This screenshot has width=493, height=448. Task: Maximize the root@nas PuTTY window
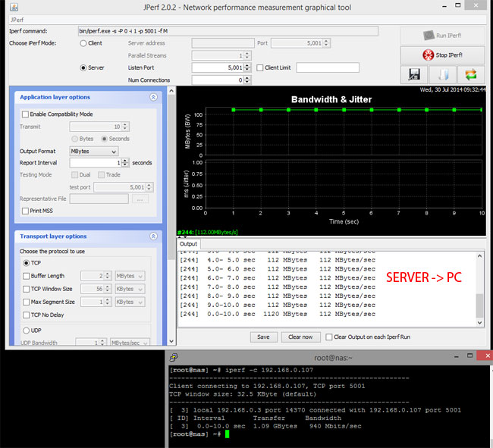pyautogui.click(x=469, y=356)
